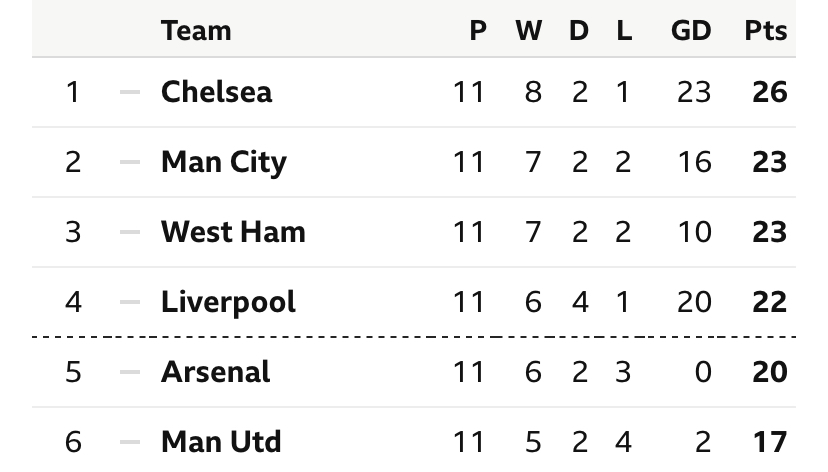Click the P column header
This screenshot has width=828, height=472.
coord(478,30)
